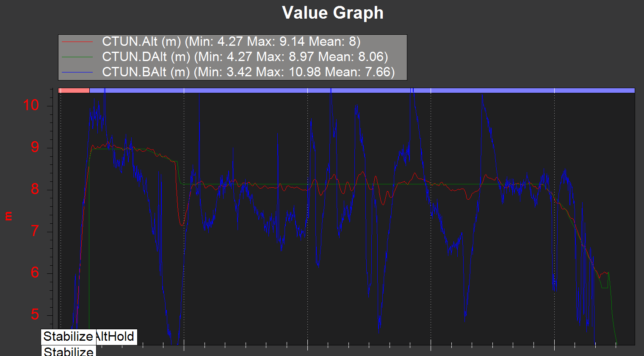Click the y-axis value 8

[x=35, y=189]
